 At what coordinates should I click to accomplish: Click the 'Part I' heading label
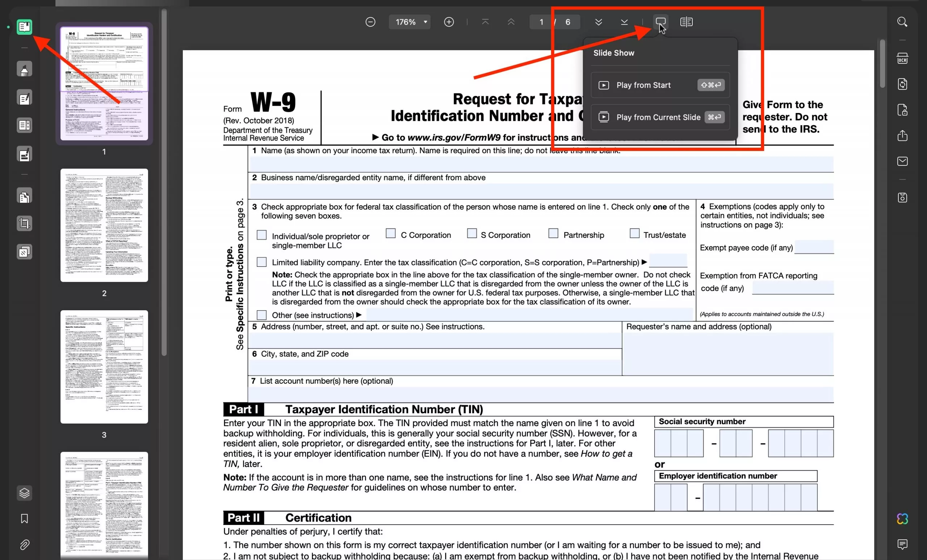pyautogui.click(x=243, y=409)
